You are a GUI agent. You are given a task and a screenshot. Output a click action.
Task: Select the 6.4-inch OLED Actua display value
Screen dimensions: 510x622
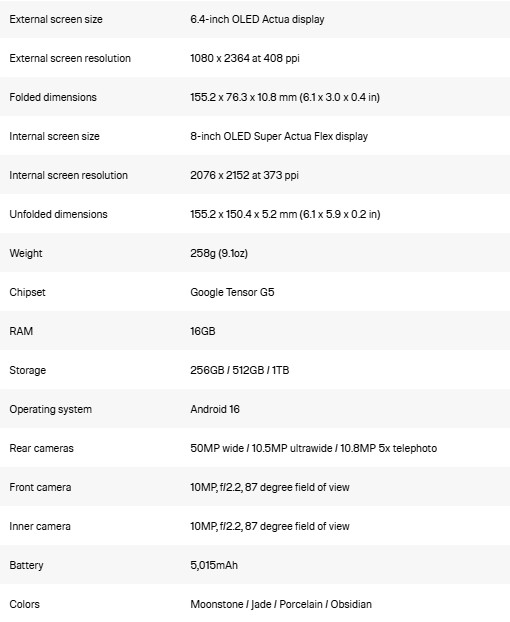click(x=257, y=19)
